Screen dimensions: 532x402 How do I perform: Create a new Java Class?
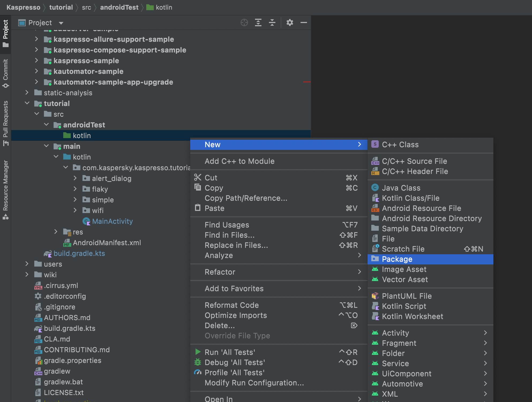pos(430,188)
